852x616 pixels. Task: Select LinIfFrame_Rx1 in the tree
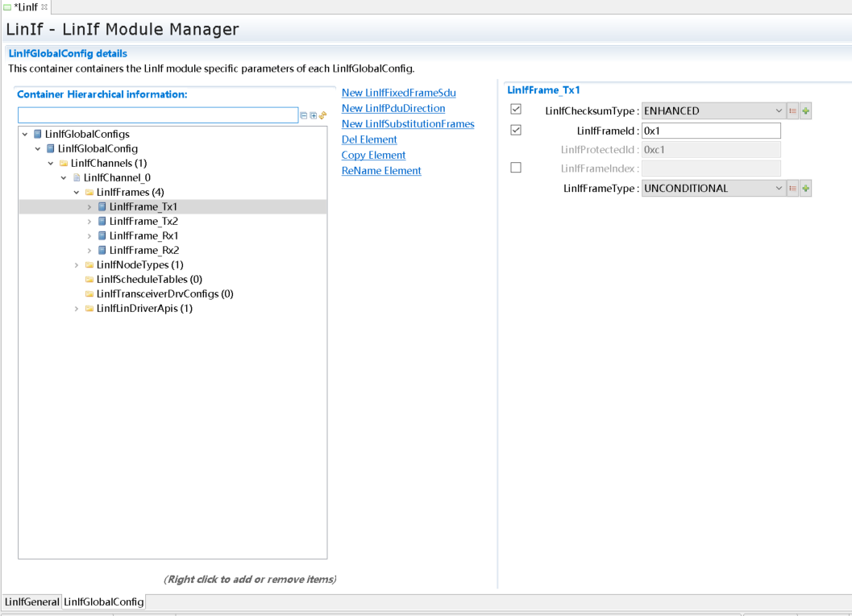click(143, 236)
